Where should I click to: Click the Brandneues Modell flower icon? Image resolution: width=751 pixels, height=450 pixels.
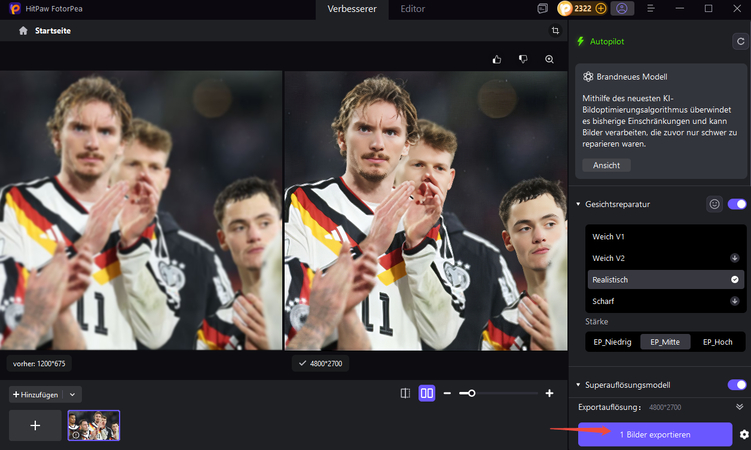588,77
